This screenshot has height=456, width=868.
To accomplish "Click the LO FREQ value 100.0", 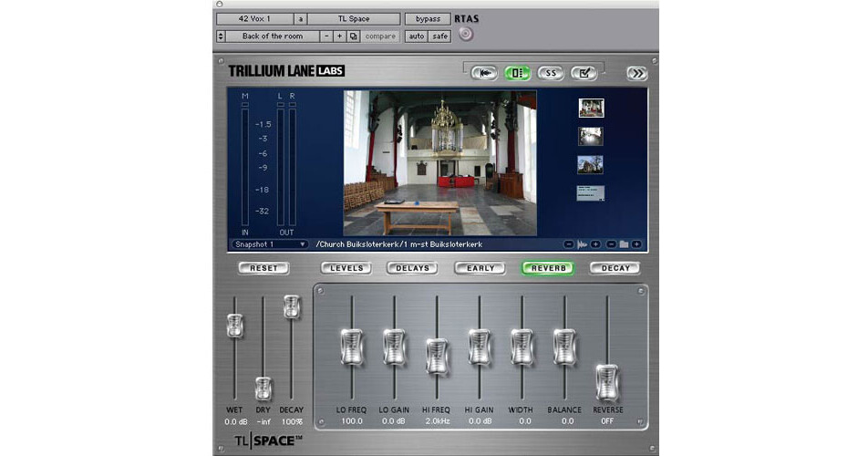I will (352, 421).
